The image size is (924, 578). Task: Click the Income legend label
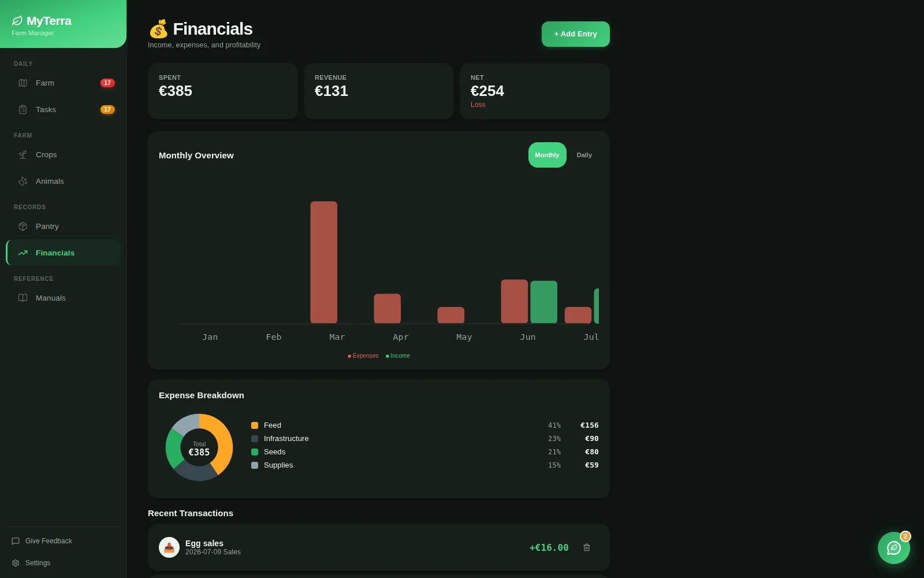coord(398,356)
